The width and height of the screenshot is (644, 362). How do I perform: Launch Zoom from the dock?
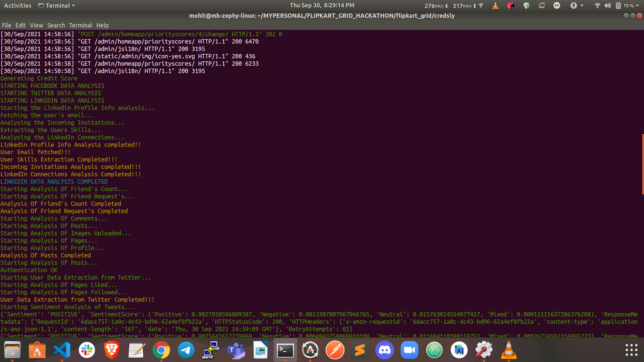pyautogui.click(x=410, y=350)
